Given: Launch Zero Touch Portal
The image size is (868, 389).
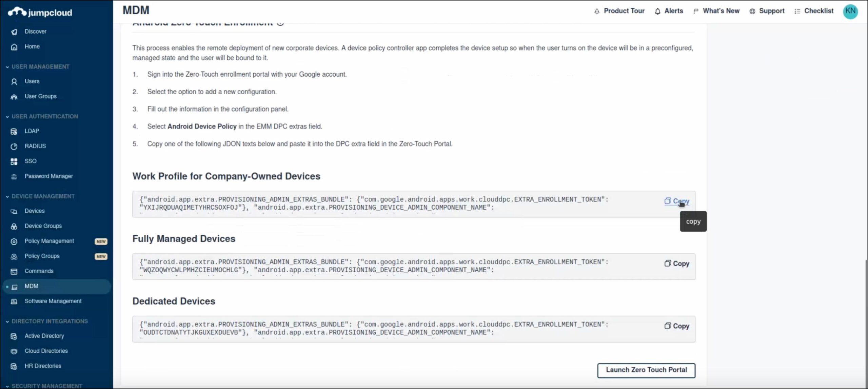Looking at the screenshot, I should [x=646, y=370].
